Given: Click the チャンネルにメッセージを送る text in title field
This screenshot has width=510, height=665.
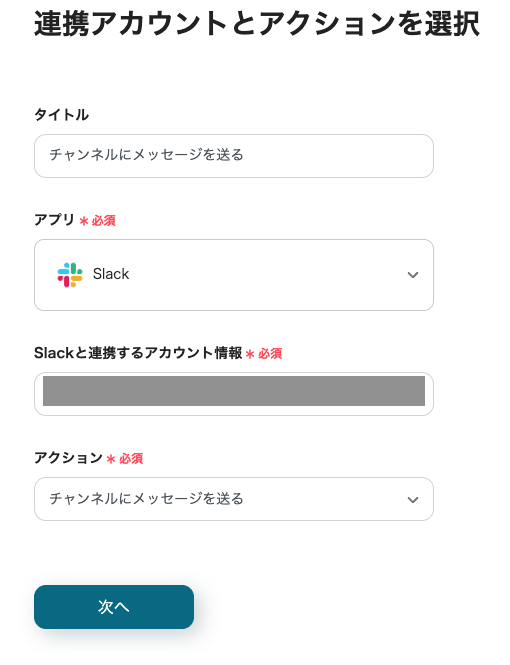Looking at the screenshot, I should (x=146, y=155).
